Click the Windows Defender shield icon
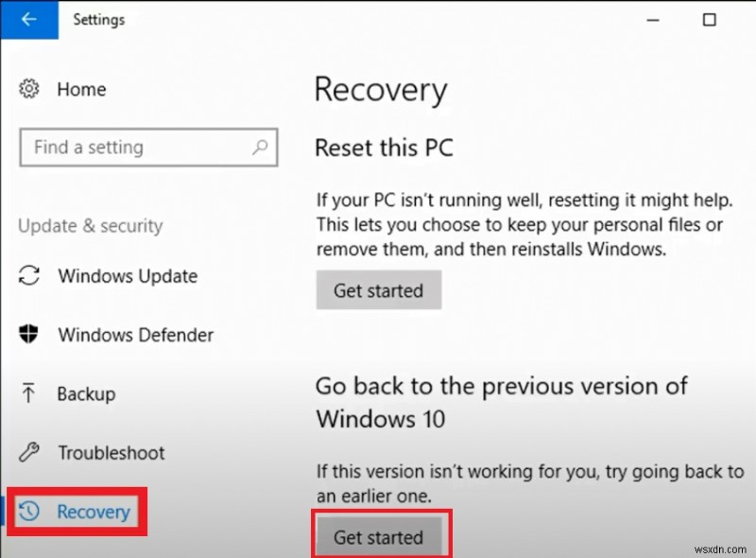This screenshot has width=756, height=558. click(29, 335)
